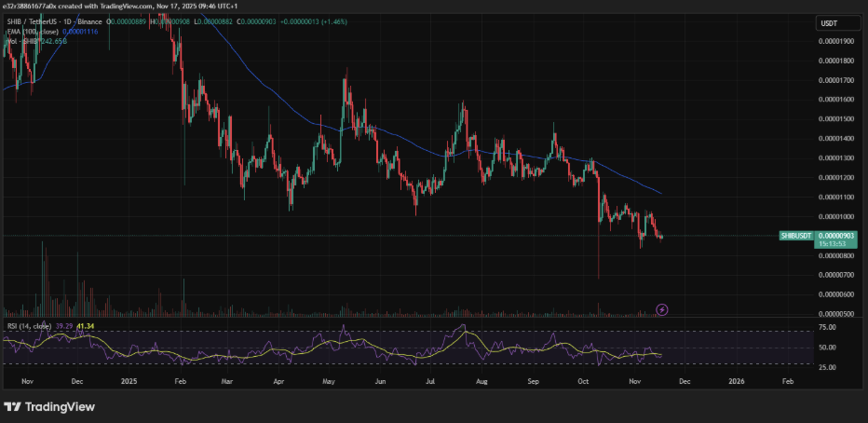This screenshot has height=423, width=868.
Task: Click the 25.00 RSI scale label
Action: [x=828, y=367]
